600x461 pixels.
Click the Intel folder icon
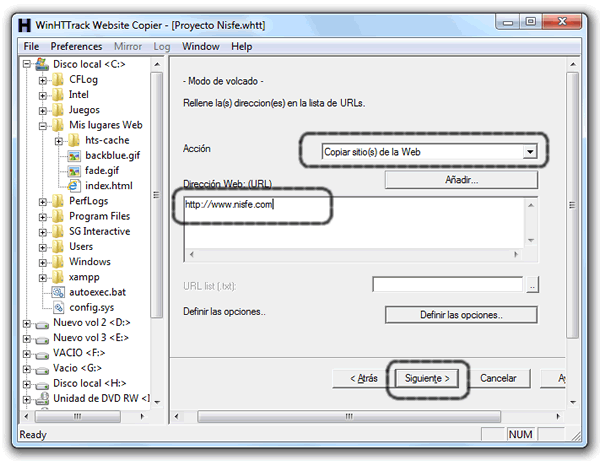coord(58,94)
